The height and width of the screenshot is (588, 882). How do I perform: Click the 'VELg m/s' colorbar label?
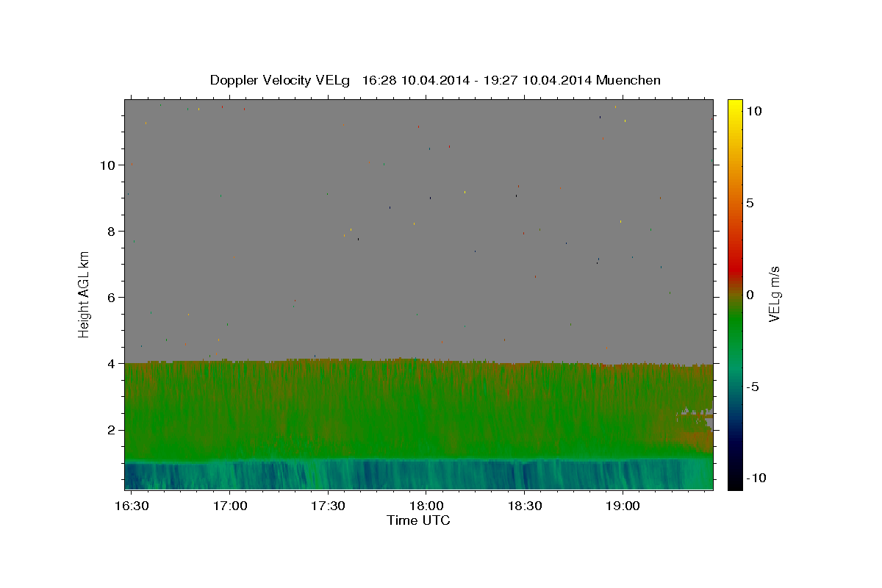[774, 293]
